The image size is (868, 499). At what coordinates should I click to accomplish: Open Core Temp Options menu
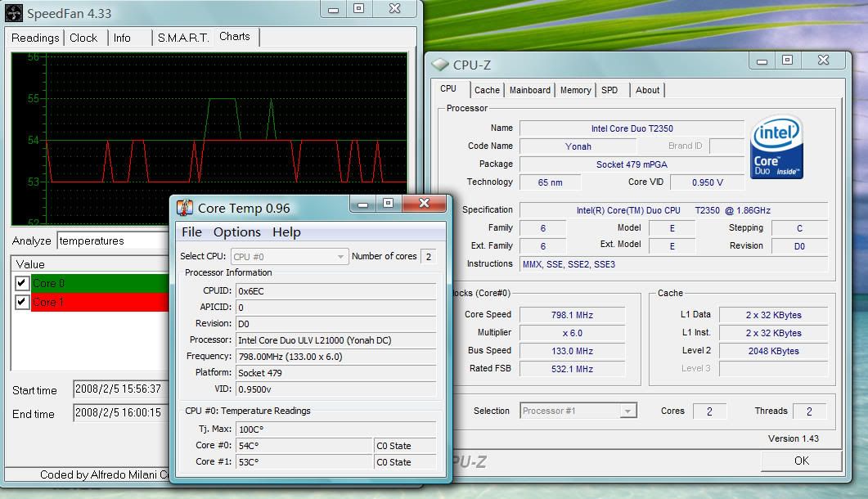237,232
